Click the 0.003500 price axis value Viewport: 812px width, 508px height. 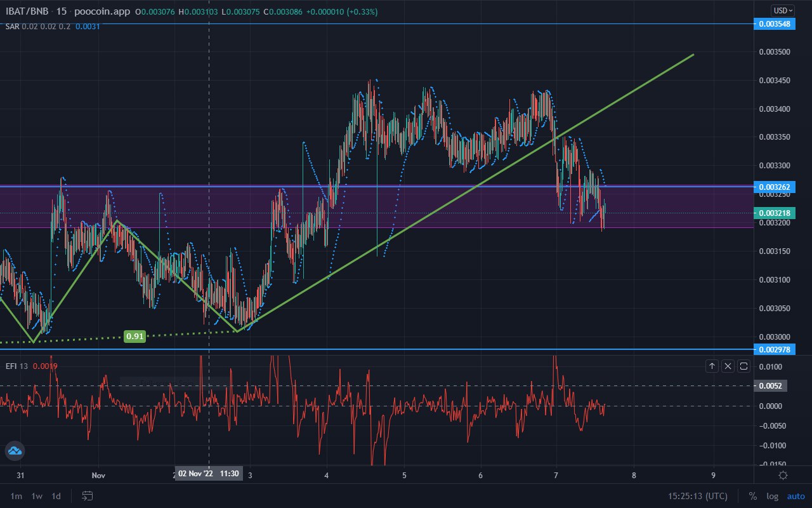[x=775, y=52]
